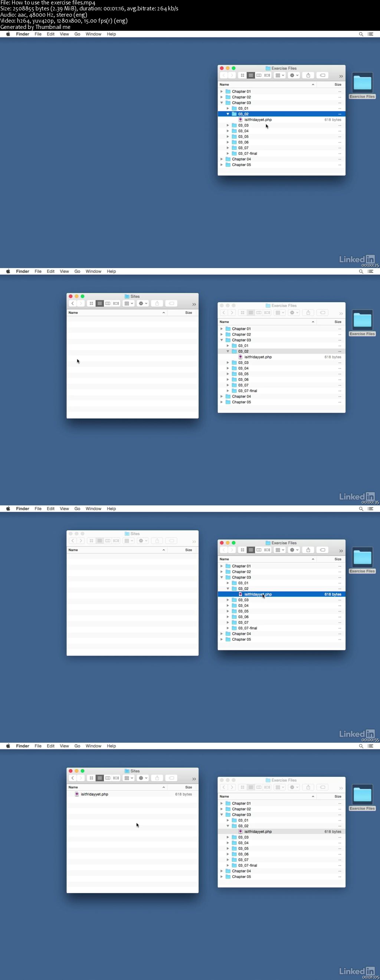380x980 pixels.
Task: Click Forward arrow in 00:00:25 frame toolbar
Action: [232, 75]
